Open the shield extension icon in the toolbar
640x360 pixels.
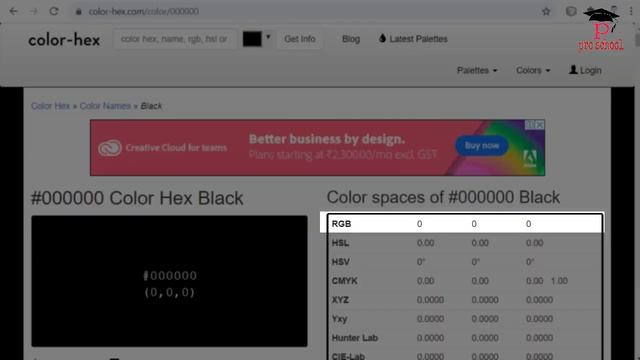click(571, 11)
